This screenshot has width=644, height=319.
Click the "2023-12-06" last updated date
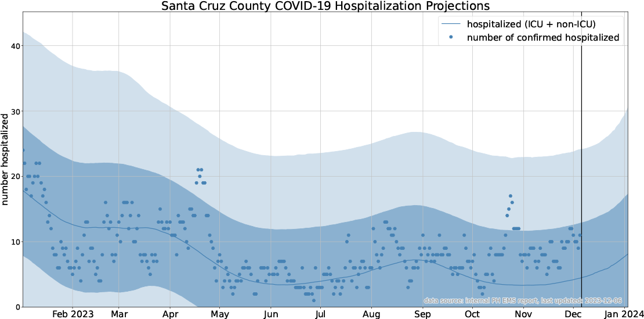(604, 301)
